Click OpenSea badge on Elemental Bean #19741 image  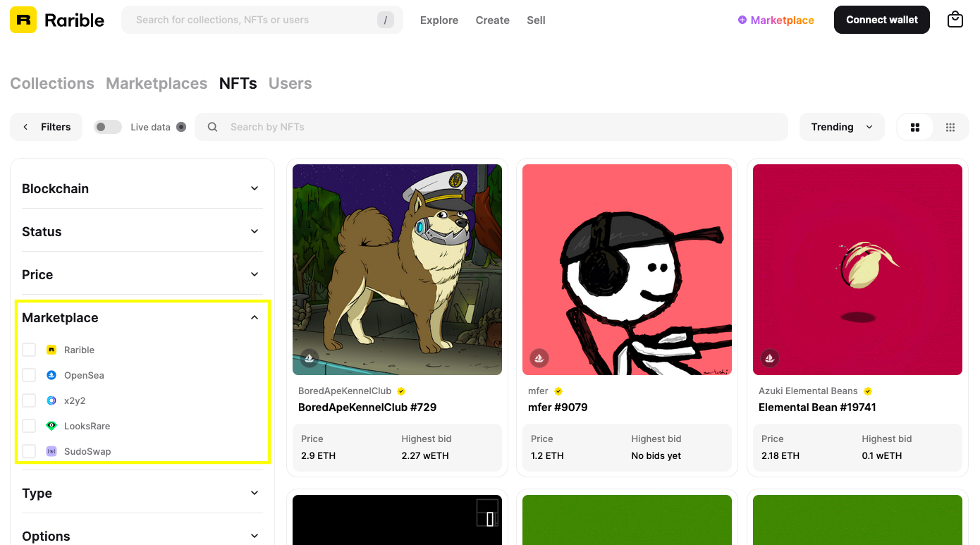[770, 358]
